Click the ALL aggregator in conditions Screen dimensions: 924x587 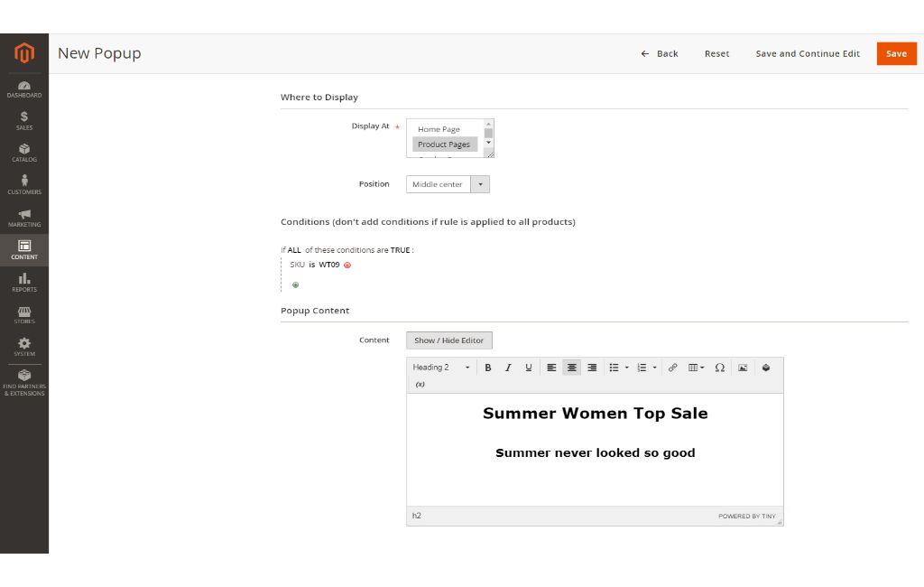294,250
